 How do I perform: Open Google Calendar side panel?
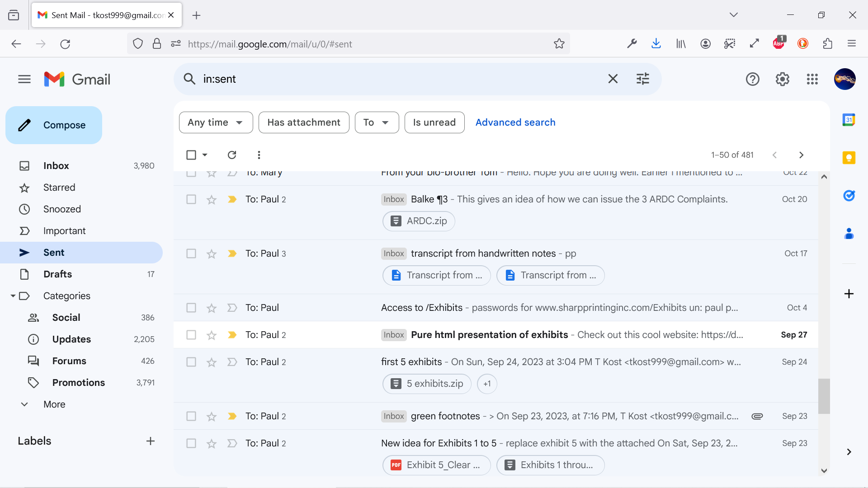tap(849, 120)
